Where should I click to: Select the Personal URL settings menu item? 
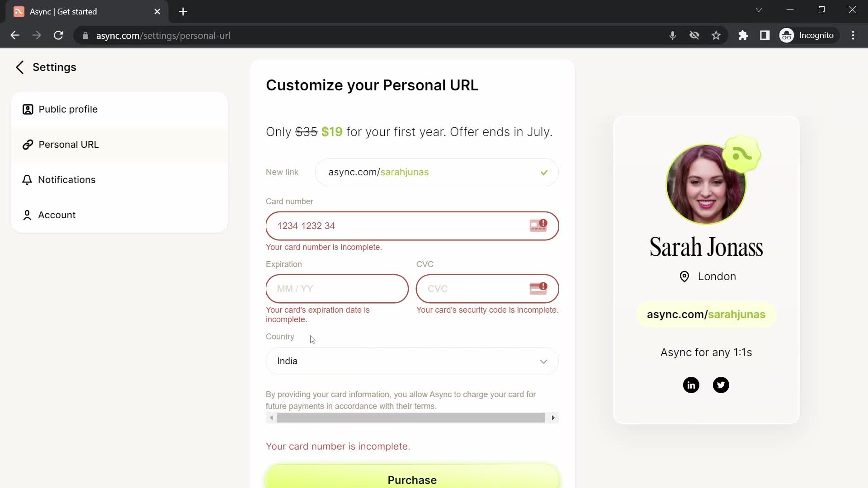pos(69,144)
